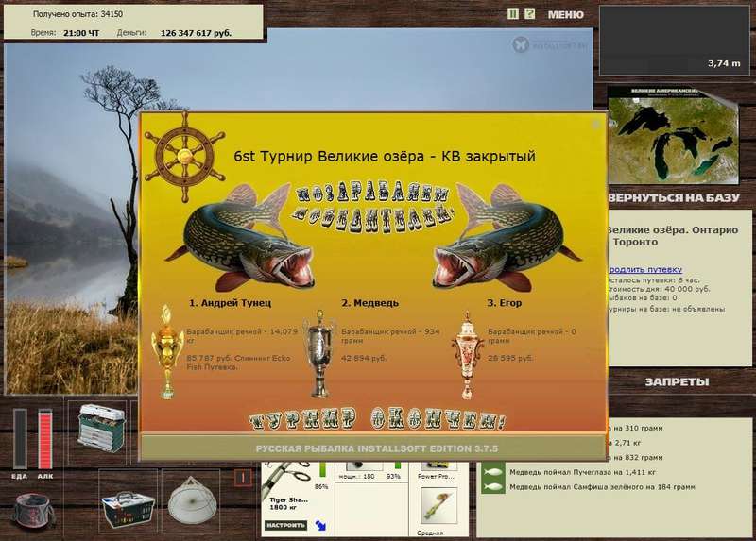Open the food basket icon
Viewport: 756px width, 541px height.
tap(128, 509)
